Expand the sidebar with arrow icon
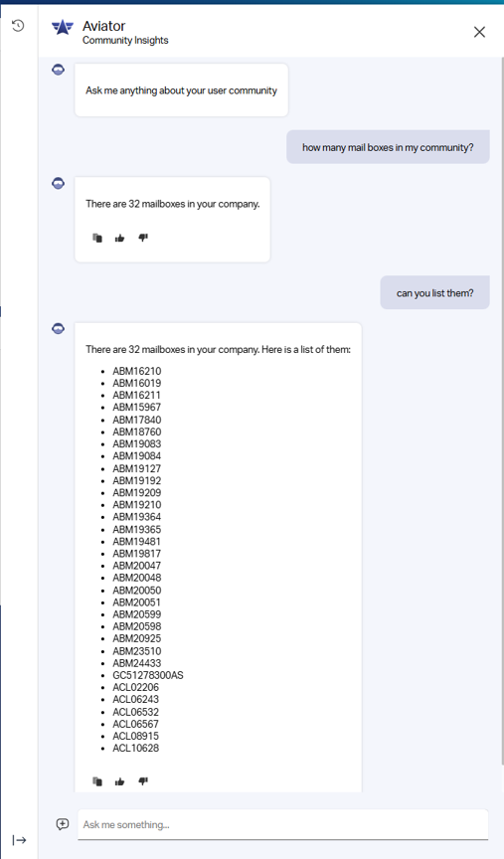Viewport: 504px width, 859px height. point(19,840)
